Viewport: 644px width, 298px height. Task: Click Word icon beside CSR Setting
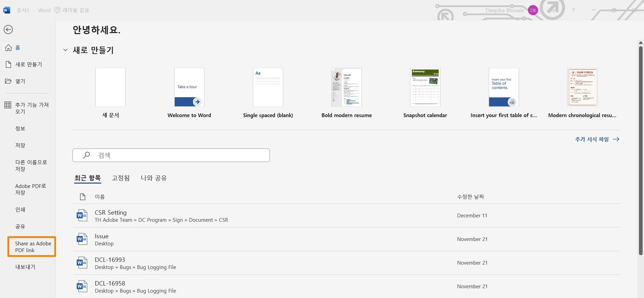82,215
